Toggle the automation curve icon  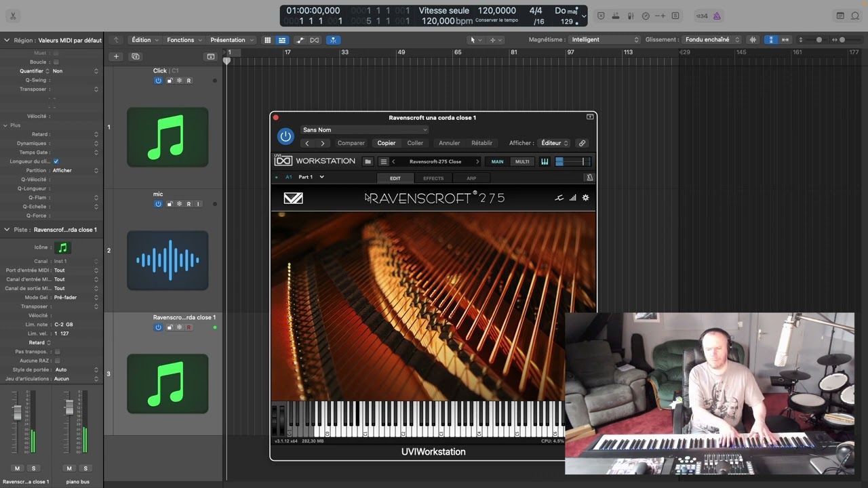300,40
